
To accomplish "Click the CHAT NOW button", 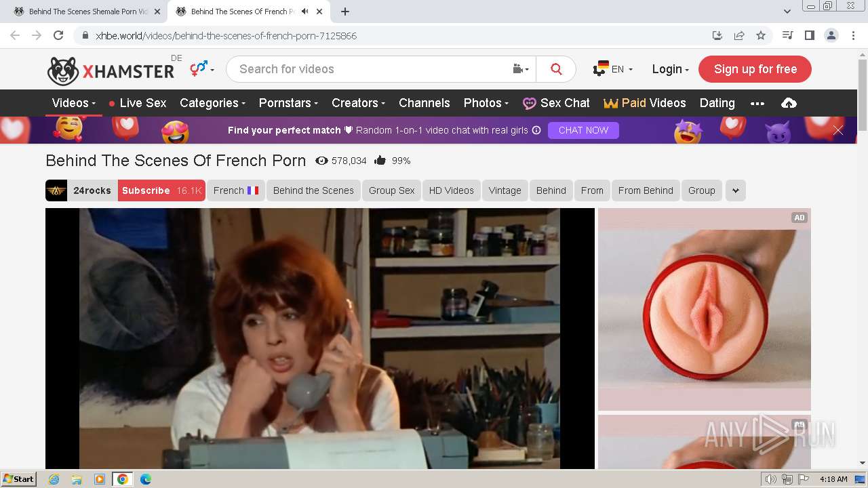I will pyautogui.click(x=583, y=130).
